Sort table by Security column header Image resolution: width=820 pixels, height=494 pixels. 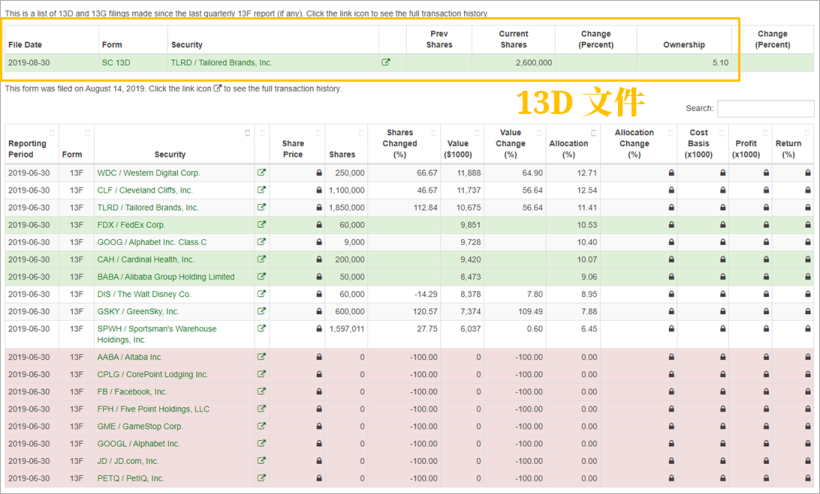tap(174, 144)
